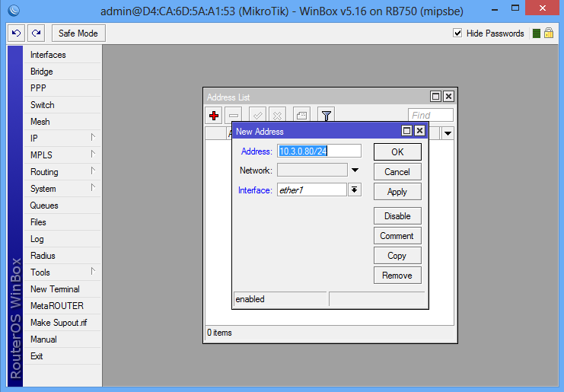Confirm the new address with OK
This screenshot has width=564, height=392.
[397, 152]
